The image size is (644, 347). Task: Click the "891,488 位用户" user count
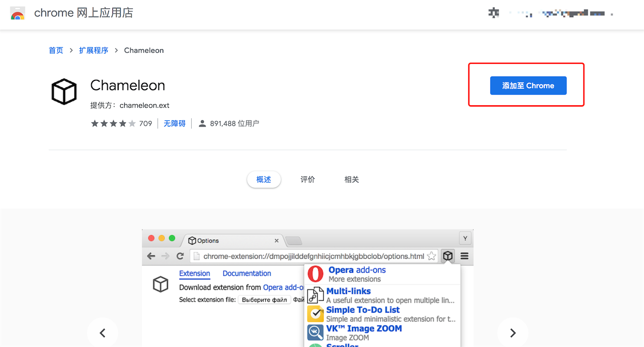tap(235, 123)
